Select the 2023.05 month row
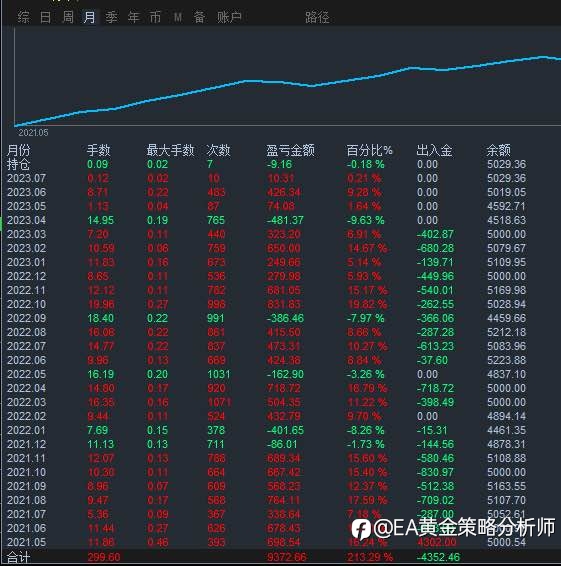The image size is (561, 566). click(266, 206)
